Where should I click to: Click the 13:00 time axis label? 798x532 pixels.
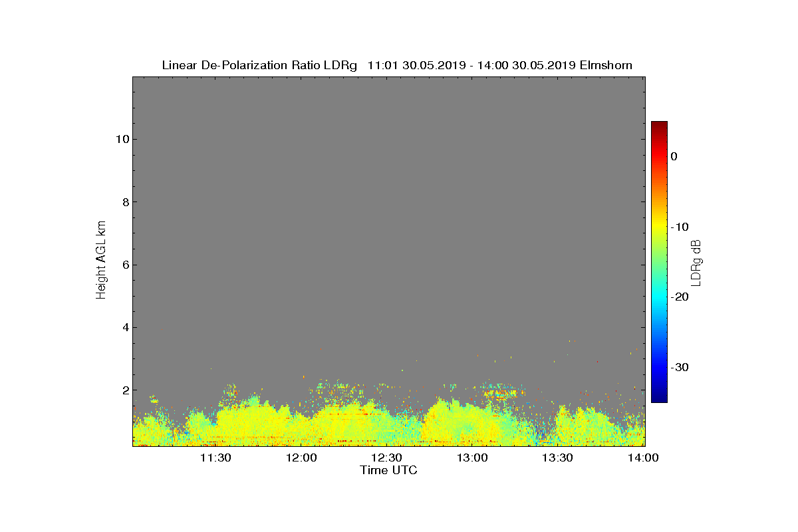tap(472, 458)
